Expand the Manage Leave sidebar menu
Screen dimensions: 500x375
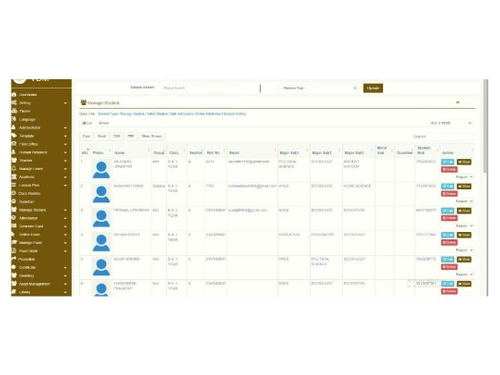pos(65,169)
